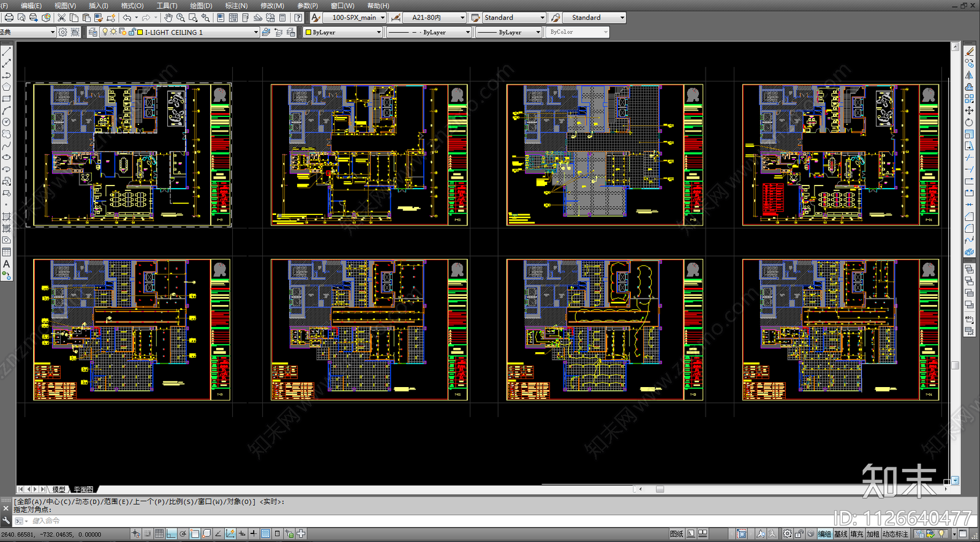The height and width of the screenshot is (542, 980).
Task: Toggle polar tracking in the status bar
Action: (183, 534)
